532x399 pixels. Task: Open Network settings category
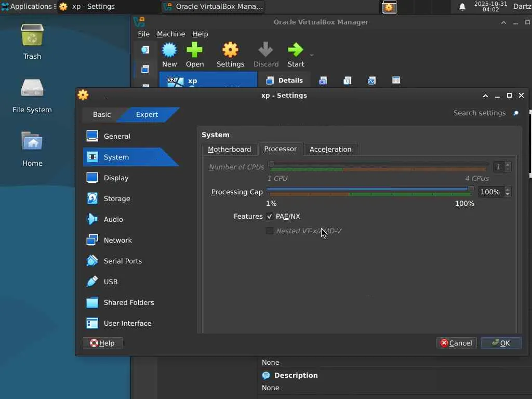[x=130, y=240]
